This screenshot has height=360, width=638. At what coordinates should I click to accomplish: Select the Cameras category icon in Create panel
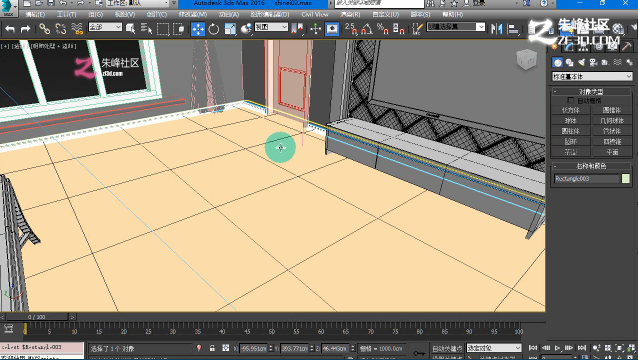coord(593,62)
